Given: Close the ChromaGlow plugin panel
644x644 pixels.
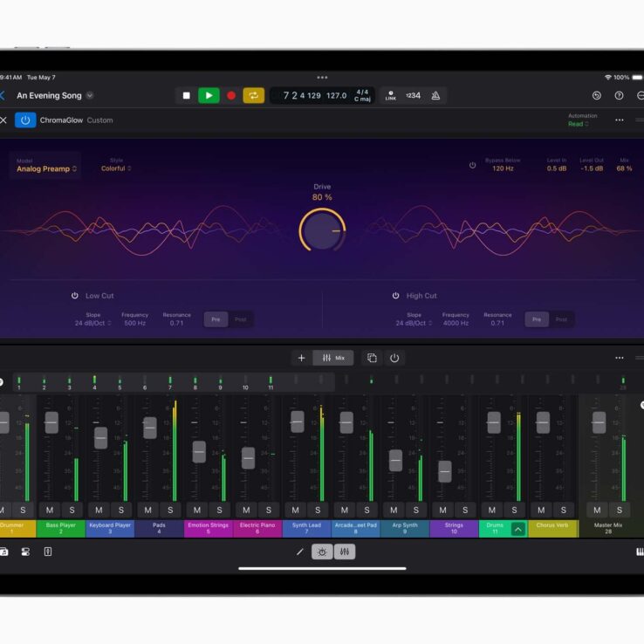Looking at the screenshot, I should coord(3,120).
